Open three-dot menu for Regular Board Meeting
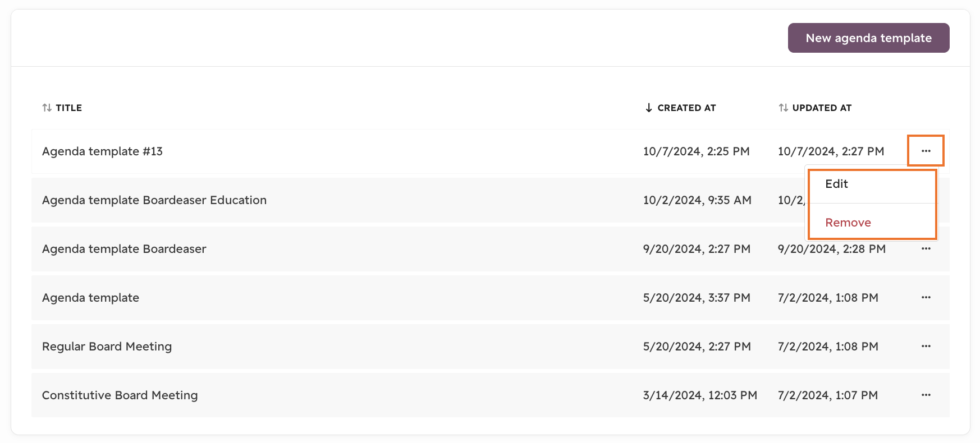 point(926,346)
